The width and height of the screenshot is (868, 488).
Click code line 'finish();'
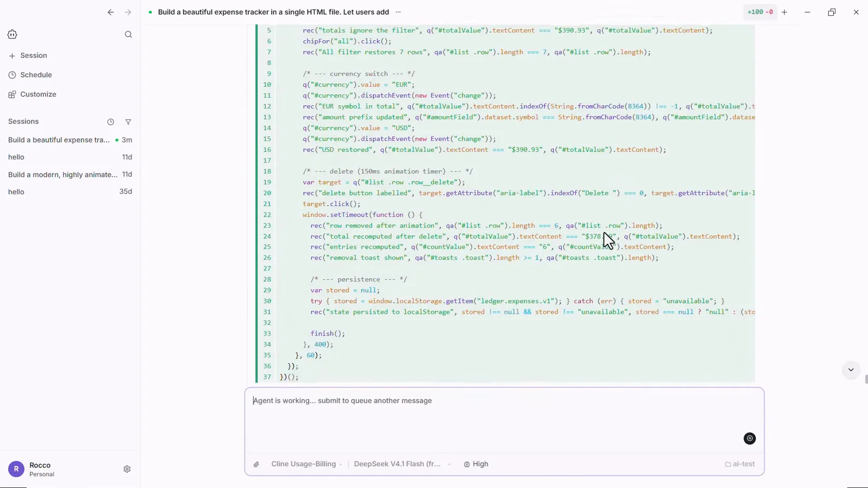pos(328,333)
